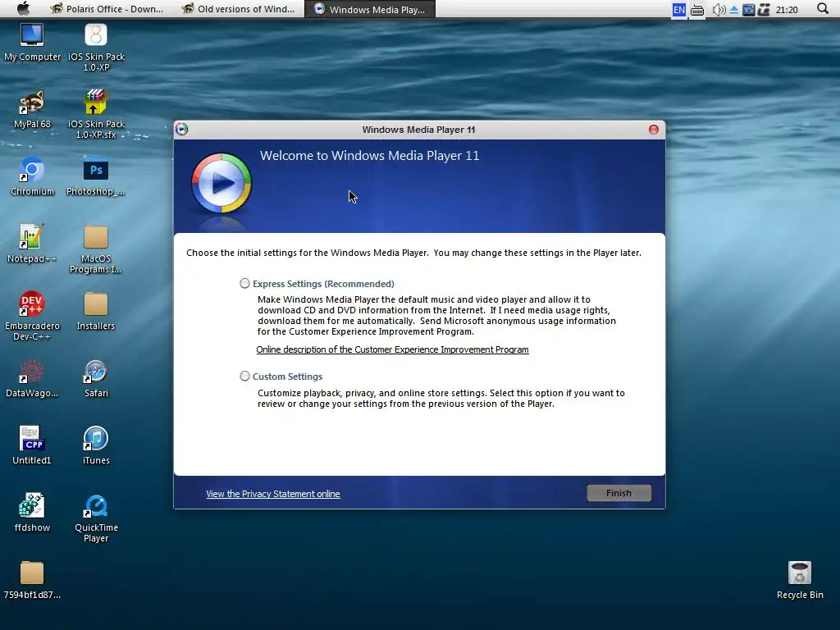Click the Finish button
Image resolution: width=840 pixels, height=630 pixels.
tap(619, 493)
